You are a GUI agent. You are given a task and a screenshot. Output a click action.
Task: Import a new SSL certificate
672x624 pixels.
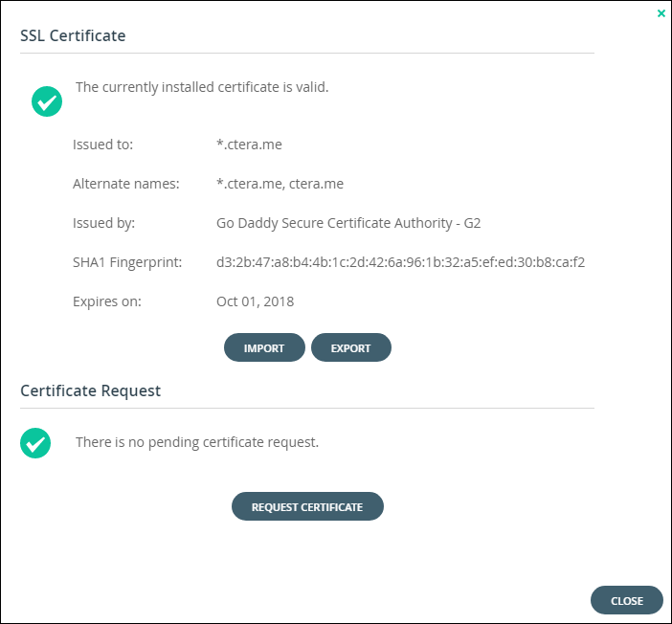coord(264,347)
